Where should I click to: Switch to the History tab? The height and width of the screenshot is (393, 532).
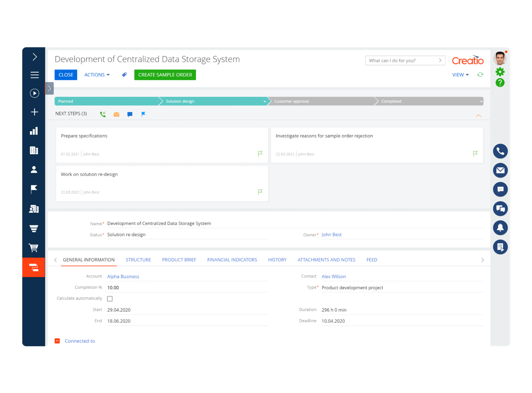[x=277, y=260]
